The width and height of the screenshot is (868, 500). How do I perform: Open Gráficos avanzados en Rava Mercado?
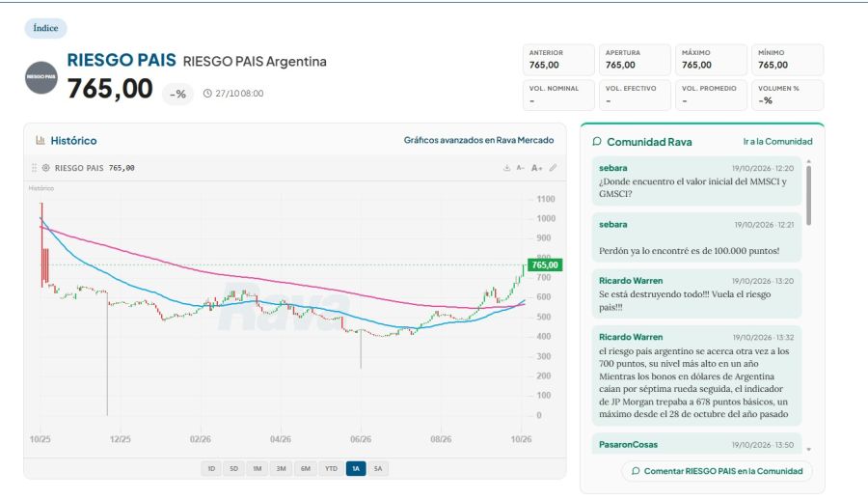click(478, 140)
